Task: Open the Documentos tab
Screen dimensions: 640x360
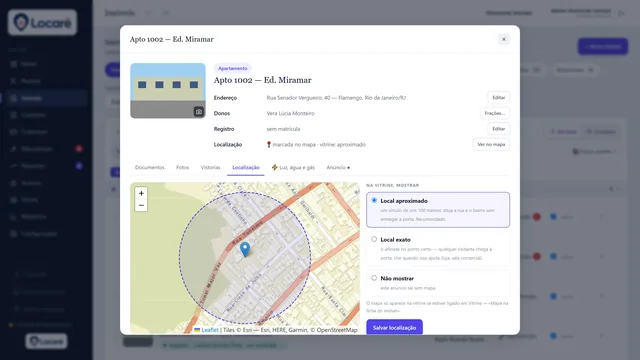Action: (150, 167)
